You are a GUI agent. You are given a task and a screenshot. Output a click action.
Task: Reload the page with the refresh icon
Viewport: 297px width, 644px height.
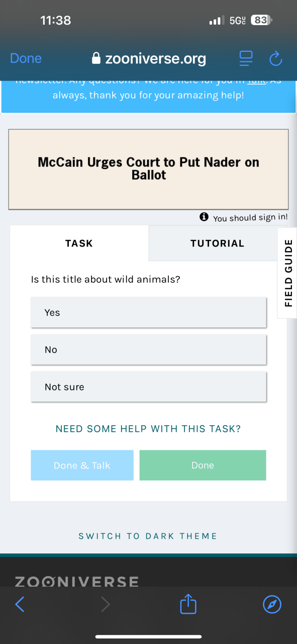(x=276, y=58)
